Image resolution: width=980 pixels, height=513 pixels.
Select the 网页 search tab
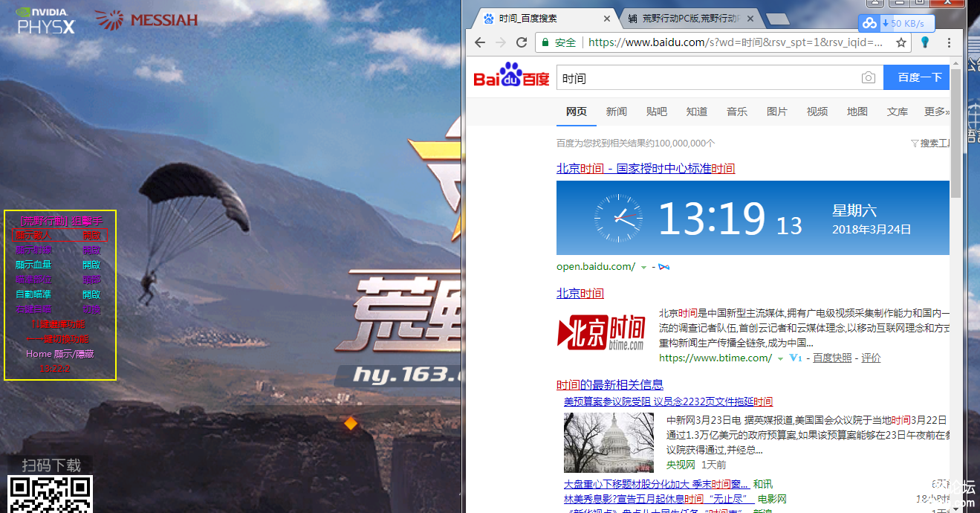pyautogui.click(x=577, y=112)
